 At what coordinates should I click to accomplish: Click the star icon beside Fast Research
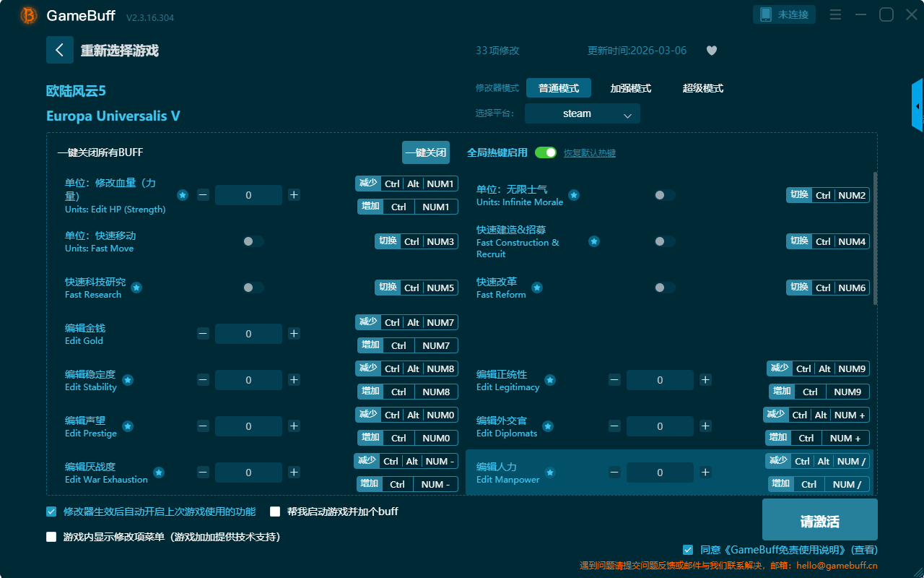tap(136, 288)
